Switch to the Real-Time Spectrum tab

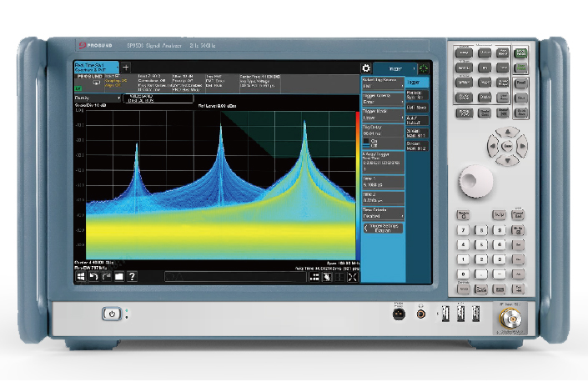(96, 66)
